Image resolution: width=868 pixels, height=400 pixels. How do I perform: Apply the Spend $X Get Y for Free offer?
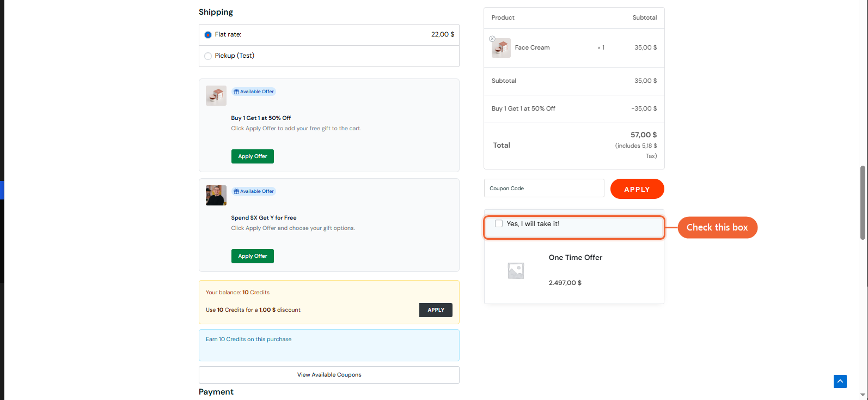tap(253, 256)
